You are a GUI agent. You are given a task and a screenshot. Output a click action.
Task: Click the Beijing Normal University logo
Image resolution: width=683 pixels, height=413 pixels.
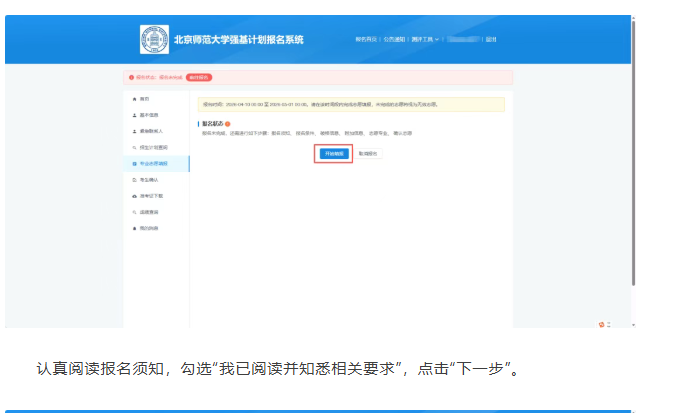click(x=155, y=40)
